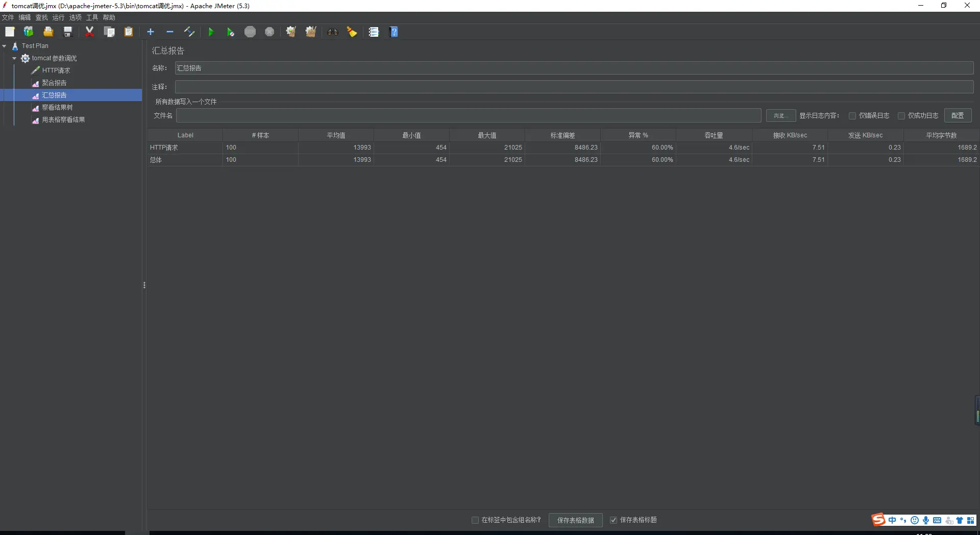This screenshot has width=980, height=535.
Task: Select 察看结果树 in the tree
Action: click(x=57, y=107)
